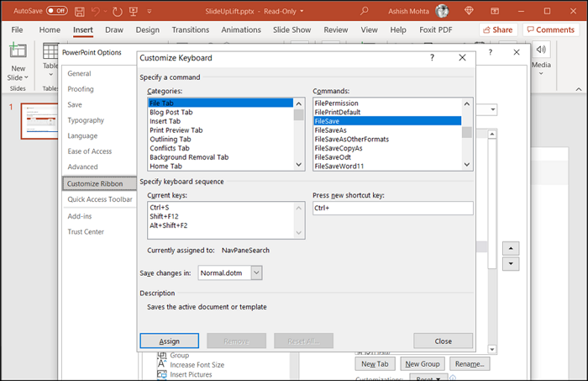This screenshot has width=588, height=381.
Task: Click the Redo icon in title bar
Action: 118,12
